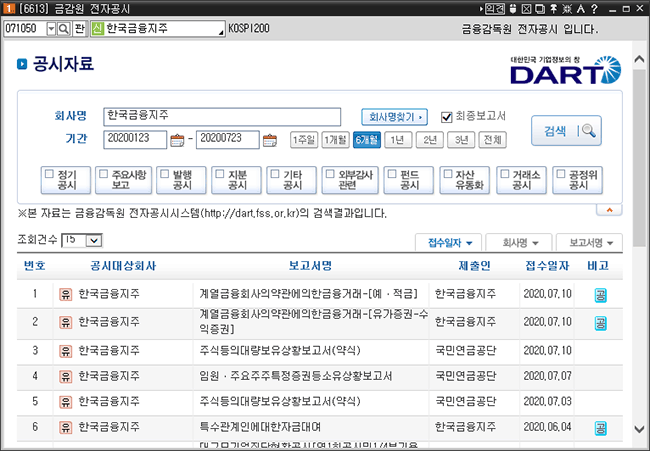Click the end date field 20200723
The image size is (650, 451).
coord(228,140)
